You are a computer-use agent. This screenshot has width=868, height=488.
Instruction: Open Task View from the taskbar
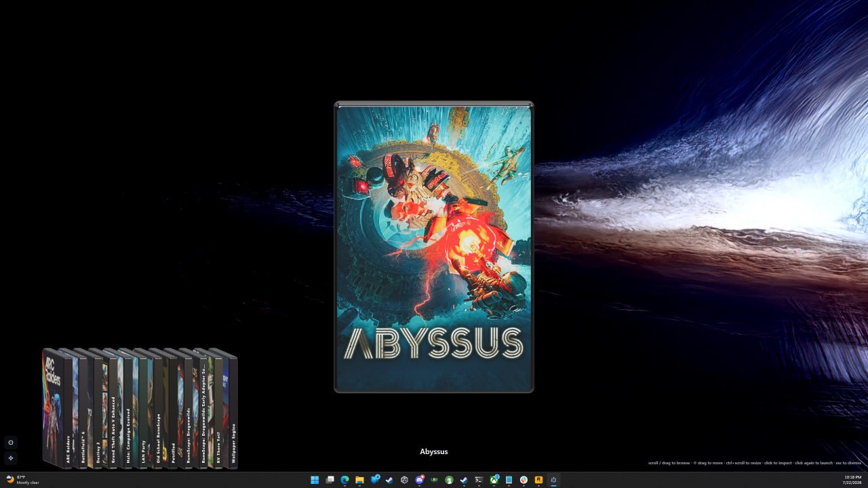click(x=330, y=480)
